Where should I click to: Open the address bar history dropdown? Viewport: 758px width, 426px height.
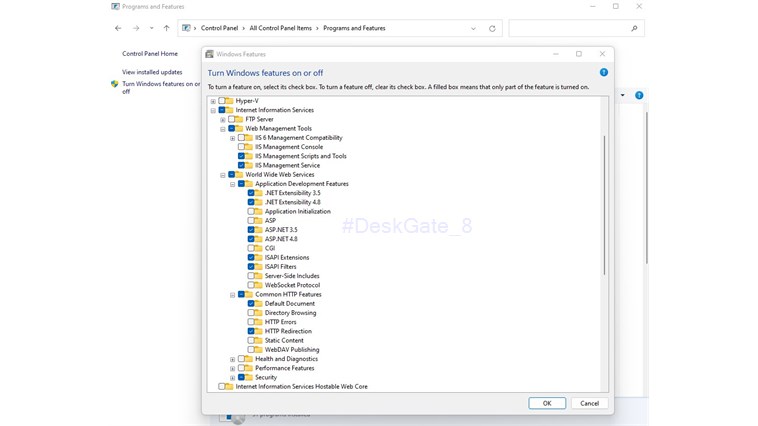[473, 29]
